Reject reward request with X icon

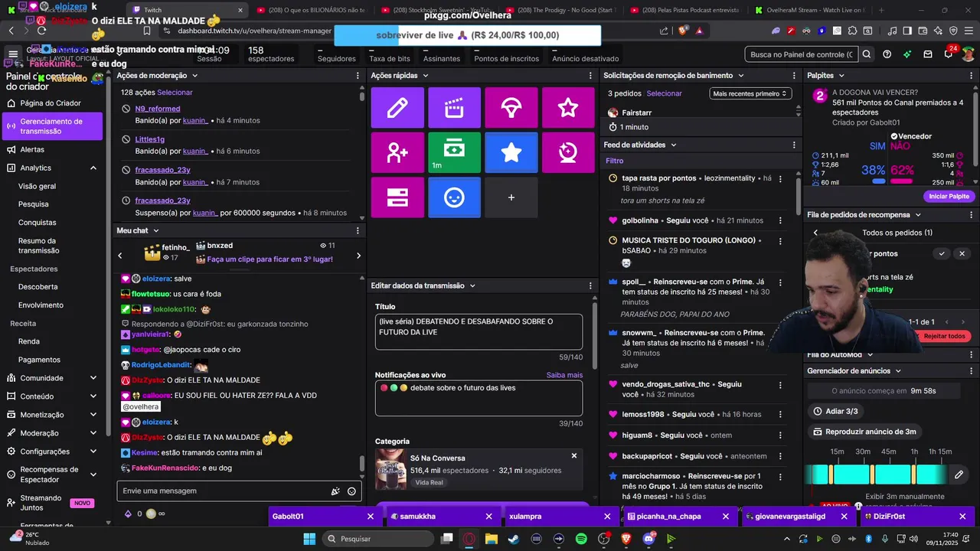(962, 253)
